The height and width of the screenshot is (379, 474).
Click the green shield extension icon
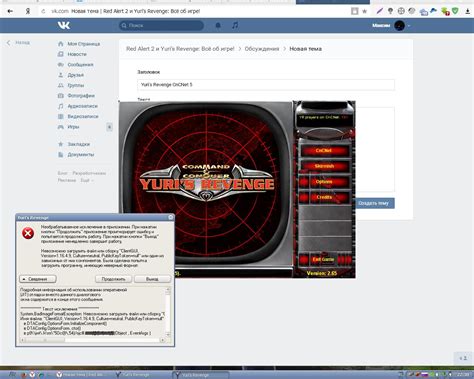pos(455,11)
